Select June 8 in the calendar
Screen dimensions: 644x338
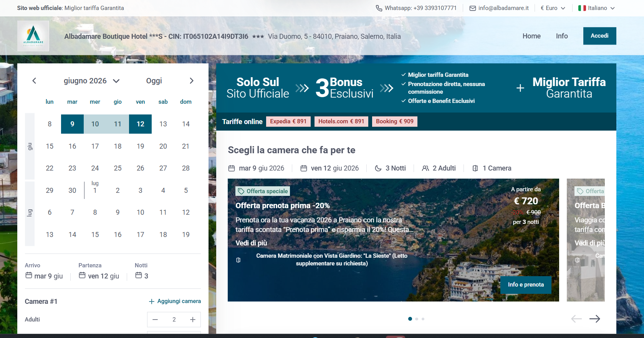pos(50,124)
